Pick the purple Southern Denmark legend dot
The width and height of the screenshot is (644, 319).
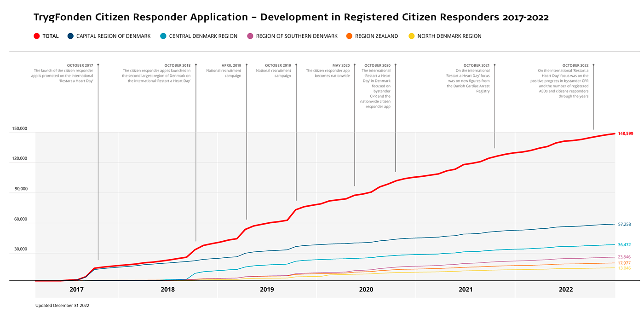[250, 36]
